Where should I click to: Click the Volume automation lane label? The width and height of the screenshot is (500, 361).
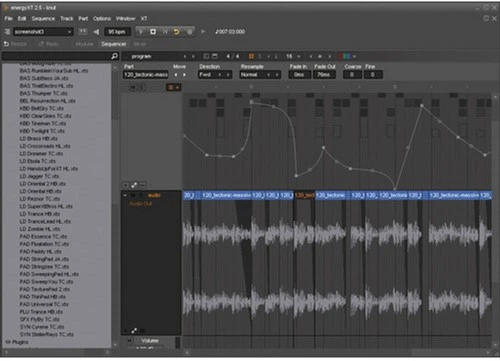point(150,341)
